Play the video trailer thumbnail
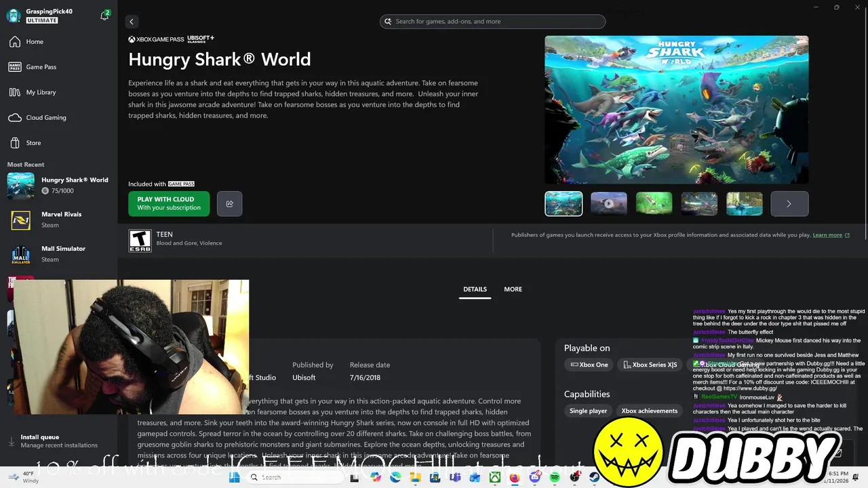 [x=609, y=203]
